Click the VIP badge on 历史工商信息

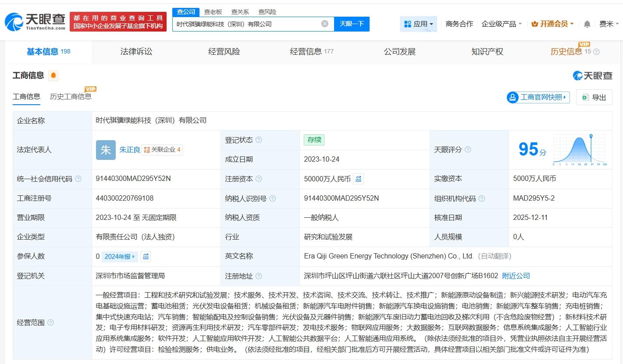click(90, 88)
